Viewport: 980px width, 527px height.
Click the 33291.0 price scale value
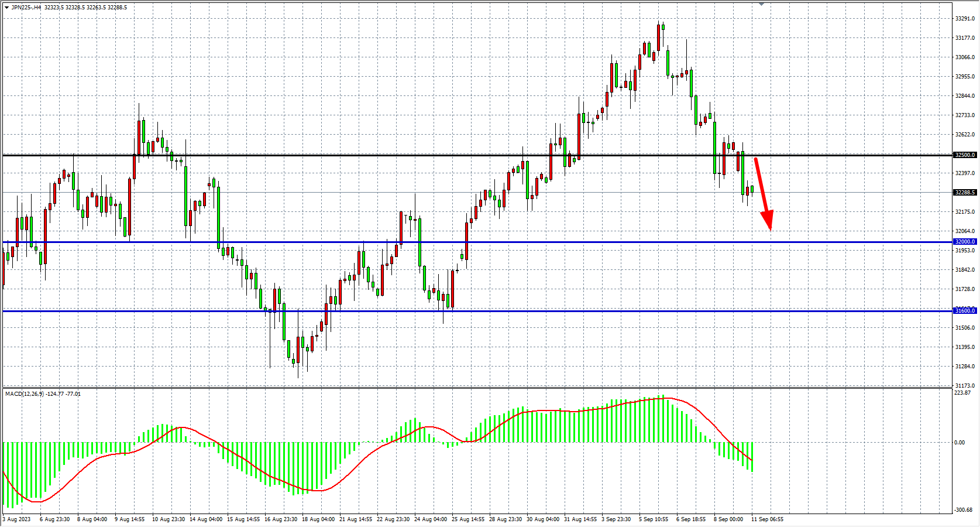pos(965,19)
